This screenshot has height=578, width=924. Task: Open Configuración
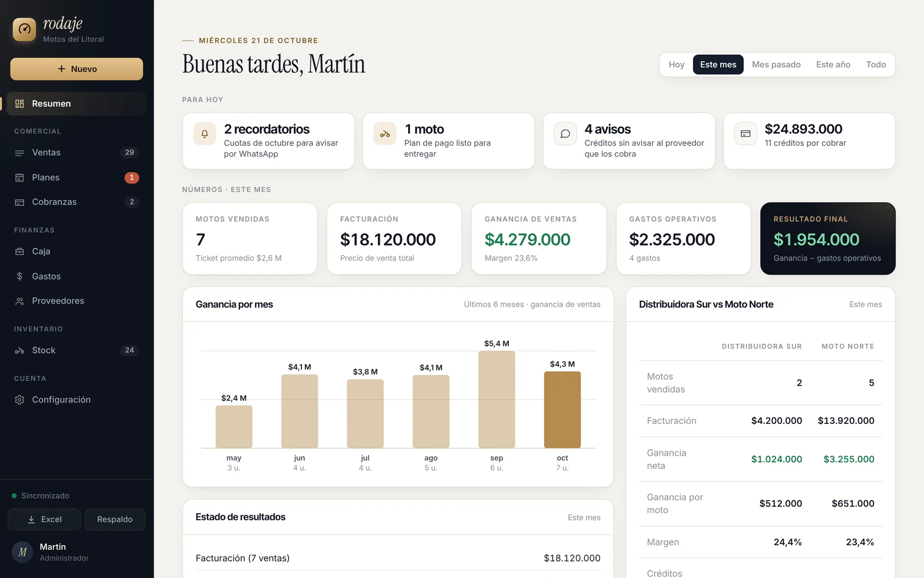[x=76, y=400]
